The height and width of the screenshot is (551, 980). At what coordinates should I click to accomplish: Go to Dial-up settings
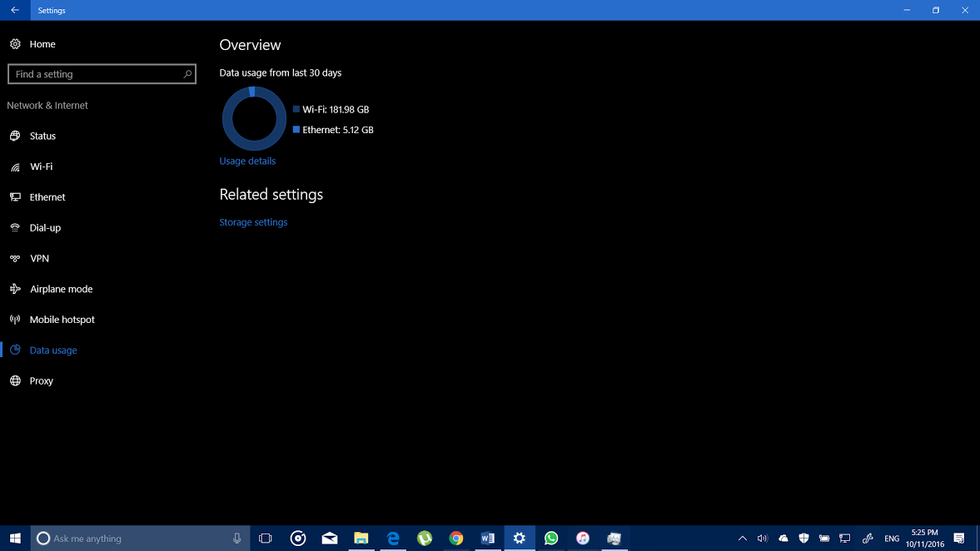45,228
